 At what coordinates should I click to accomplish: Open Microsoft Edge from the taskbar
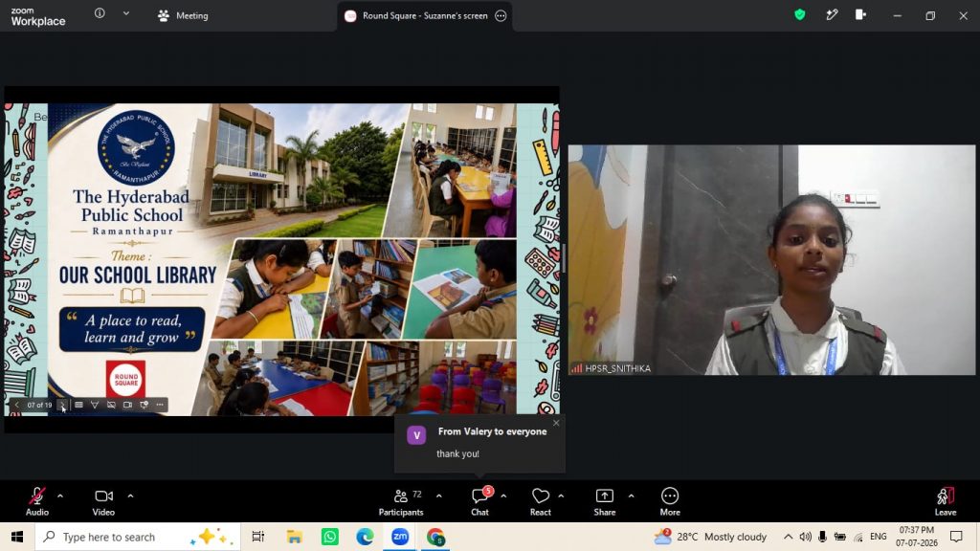pyautogui.click(x=365, y=537)
